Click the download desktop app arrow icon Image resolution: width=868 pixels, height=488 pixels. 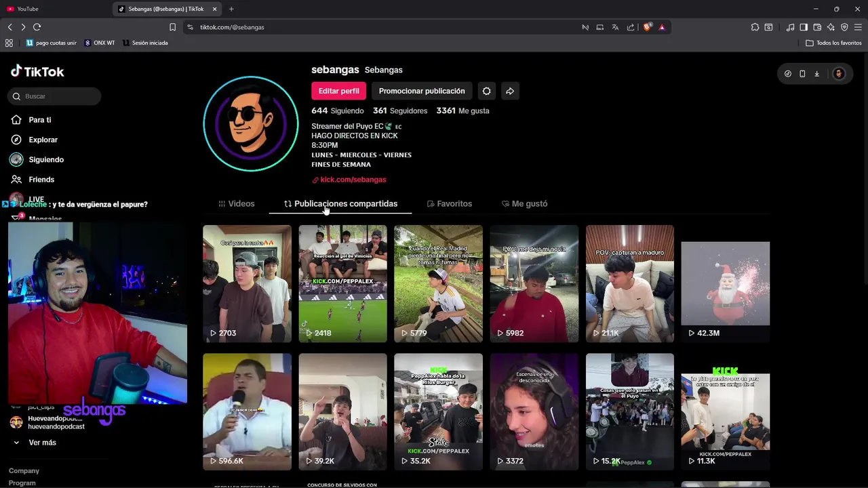[x=816, y=74]
